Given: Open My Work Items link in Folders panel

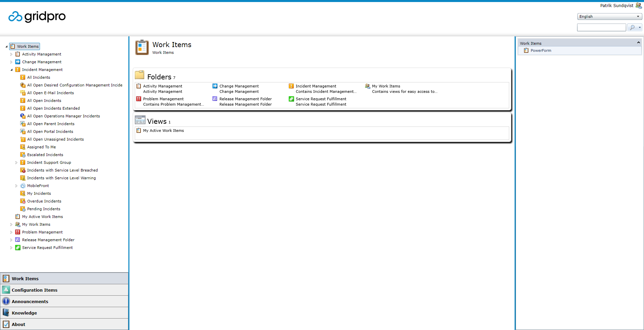Looking at the screenshot, I should click(x=386, y=86).
